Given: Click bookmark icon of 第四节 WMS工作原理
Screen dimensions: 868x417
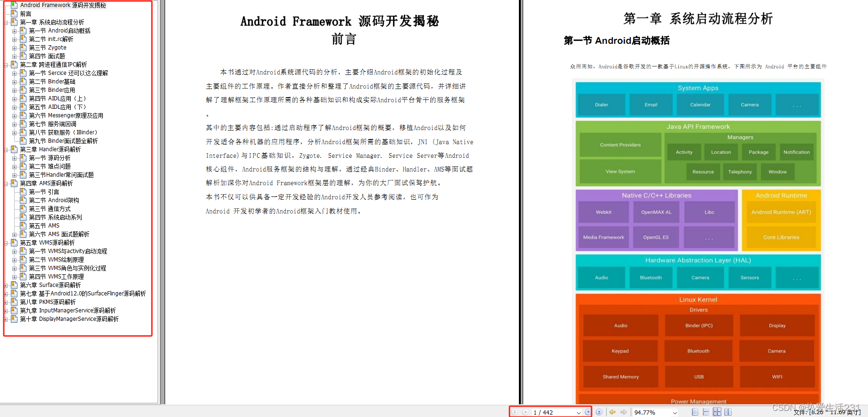Looking at the screenshot, I should [23, 277].
